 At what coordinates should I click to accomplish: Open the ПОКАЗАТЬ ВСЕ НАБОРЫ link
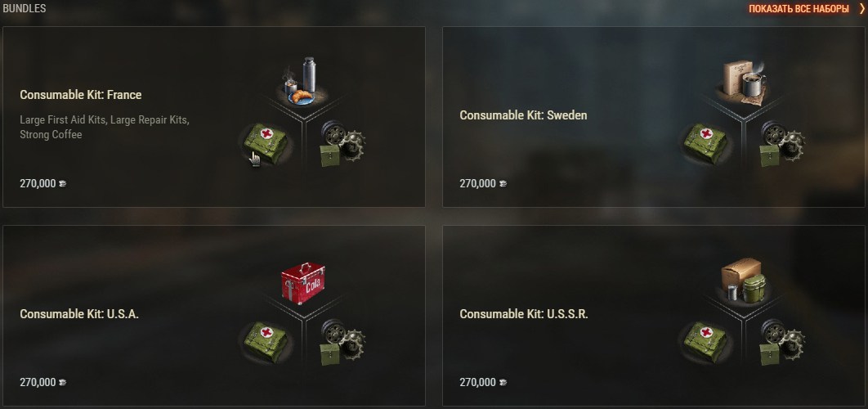tap(799, 9)
